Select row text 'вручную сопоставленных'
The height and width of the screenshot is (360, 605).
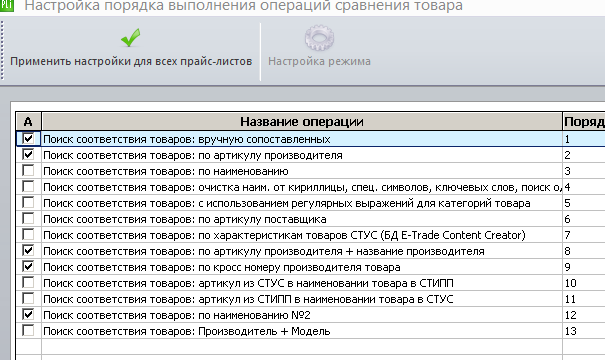264,139
